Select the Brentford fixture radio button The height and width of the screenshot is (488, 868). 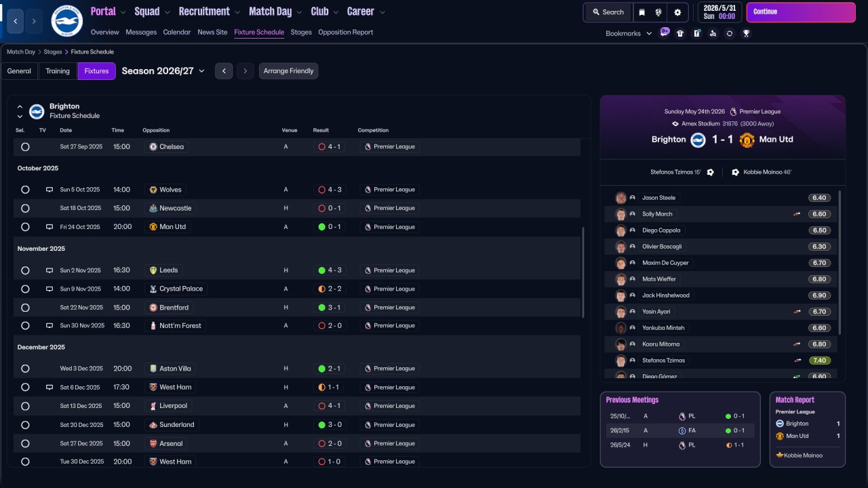click(x=25, y=308)
